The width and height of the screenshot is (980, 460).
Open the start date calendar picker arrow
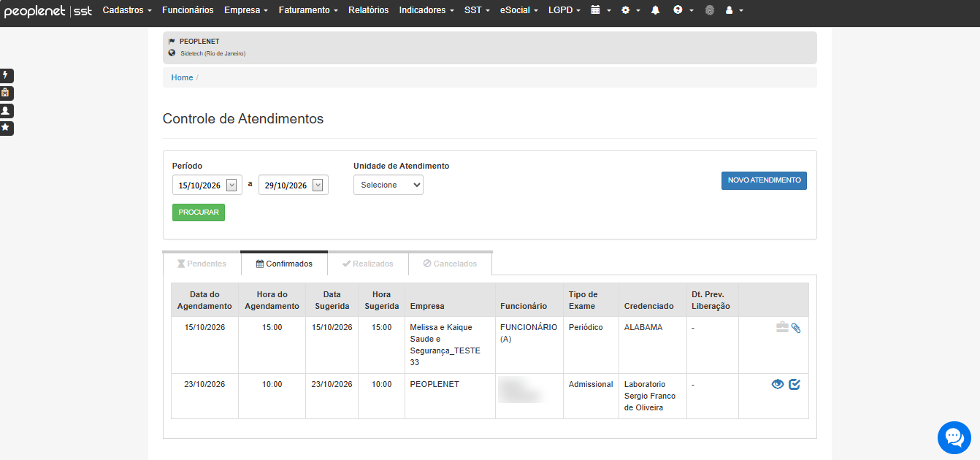click(231, 185)
